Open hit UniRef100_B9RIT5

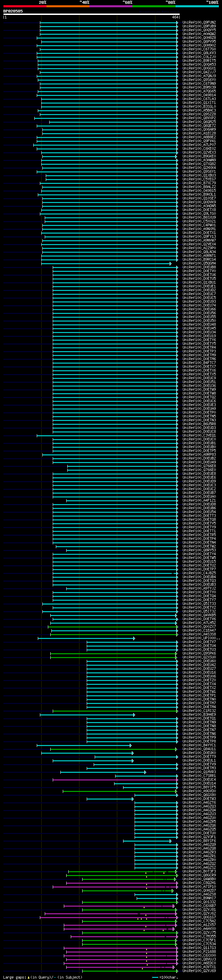point(199,60)
